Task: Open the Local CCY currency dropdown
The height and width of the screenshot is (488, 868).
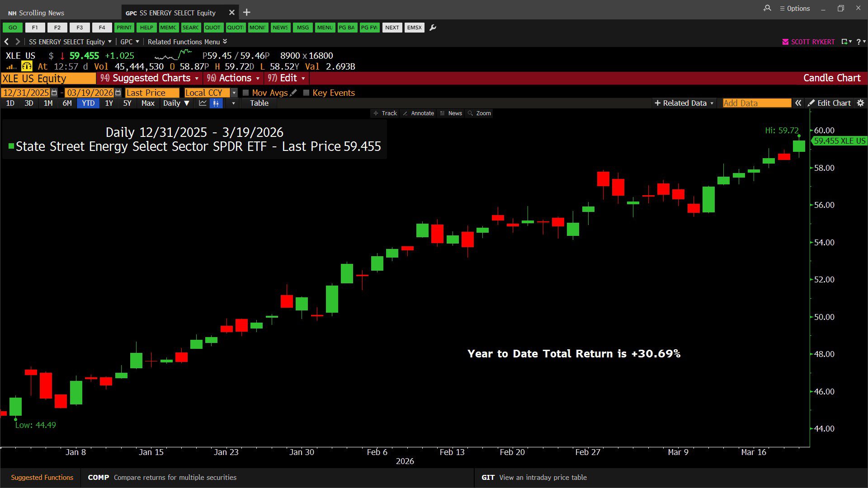Action: coord(234,93)
